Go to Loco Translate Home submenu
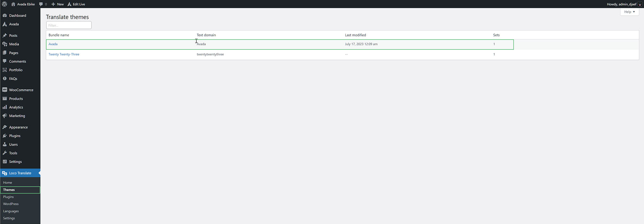Screen dimensions: 644x224 click(8, 183)
